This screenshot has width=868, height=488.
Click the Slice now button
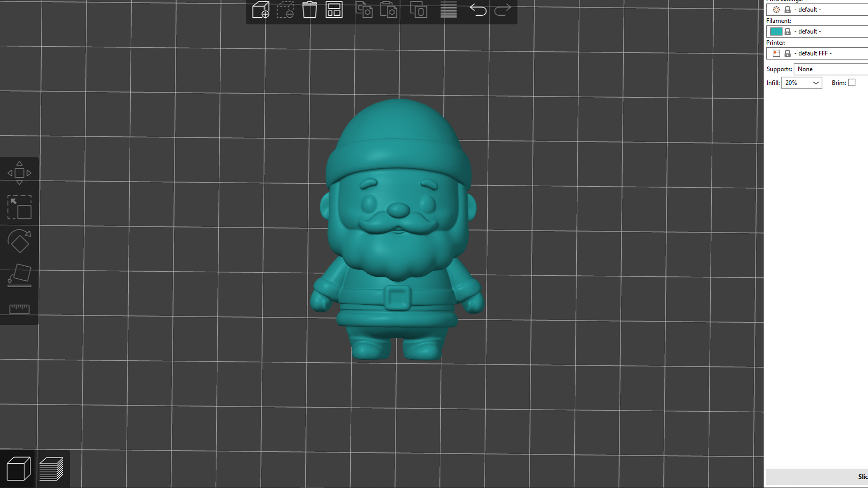pyautogui.click(x=817, y=476)
